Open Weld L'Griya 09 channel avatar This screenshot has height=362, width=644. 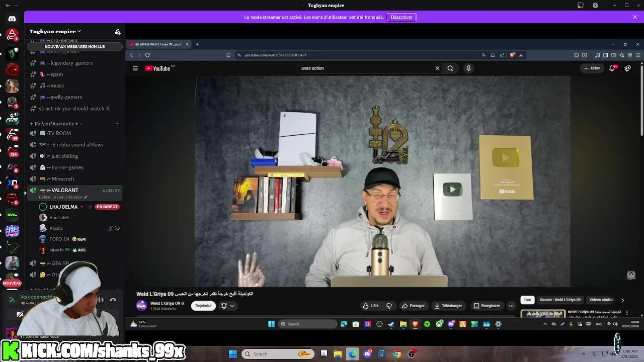[142, 305]
